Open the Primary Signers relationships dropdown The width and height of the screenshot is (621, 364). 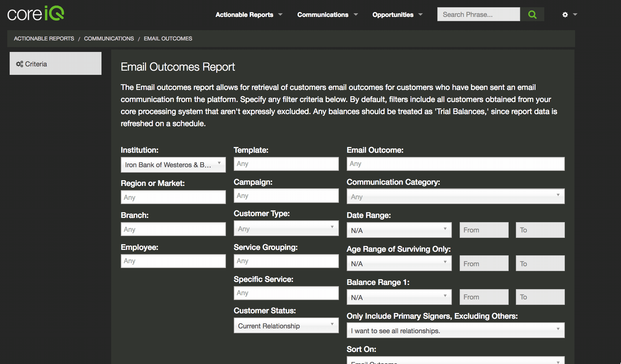[x=455, y=330]
